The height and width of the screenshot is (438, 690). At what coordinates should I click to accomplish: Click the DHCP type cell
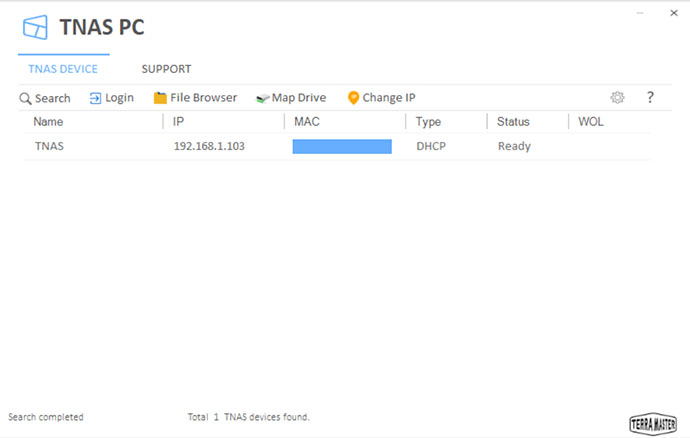point(431,146)
